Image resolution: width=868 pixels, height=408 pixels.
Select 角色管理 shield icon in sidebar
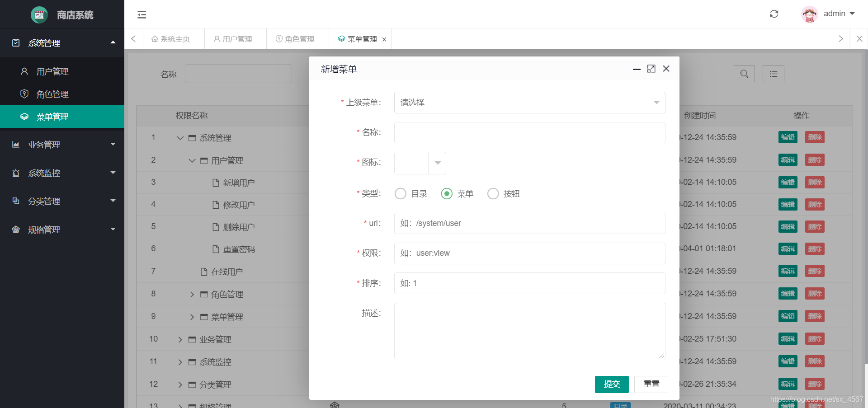click(24, 94)
